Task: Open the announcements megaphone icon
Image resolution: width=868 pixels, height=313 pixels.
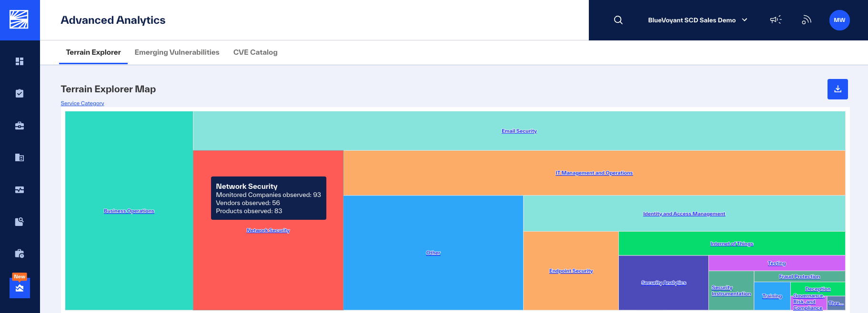Action: (776, 20)
